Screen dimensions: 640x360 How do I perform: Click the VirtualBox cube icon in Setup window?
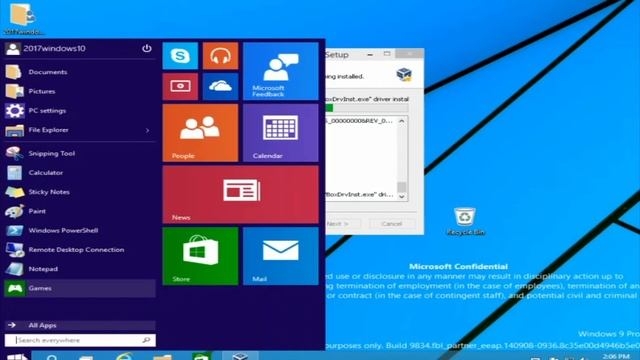[404, 75]
